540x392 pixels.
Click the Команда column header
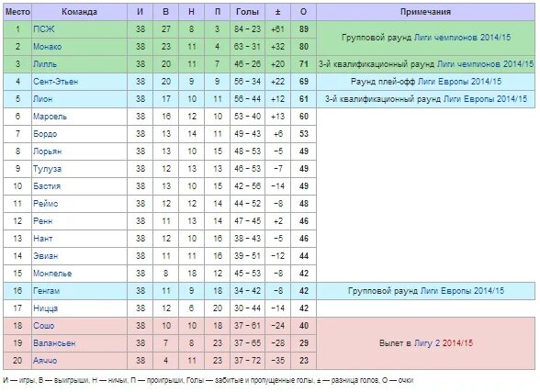click(79, 12)
